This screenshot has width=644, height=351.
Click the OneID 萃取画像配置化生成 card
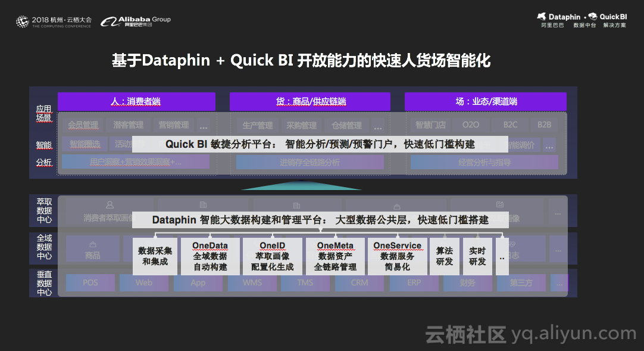click(273, 256)
